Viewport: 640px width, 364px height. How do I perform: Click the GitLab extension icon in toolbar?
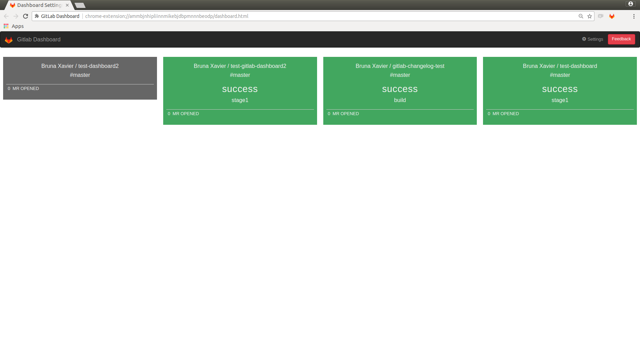612,16
